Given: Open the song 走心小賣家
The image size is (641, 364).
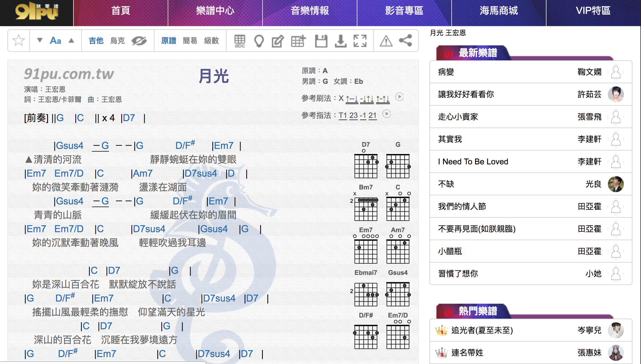Looking at the screenshot, I should click(531, 117).
